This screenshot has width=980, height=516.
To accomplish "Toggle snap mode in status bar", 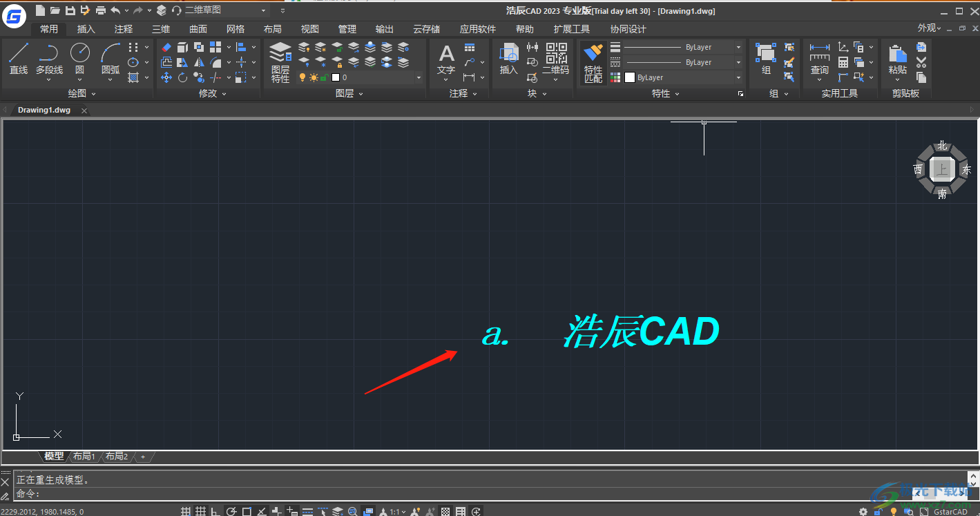I will pyautogui.click(x=185, y=512).
